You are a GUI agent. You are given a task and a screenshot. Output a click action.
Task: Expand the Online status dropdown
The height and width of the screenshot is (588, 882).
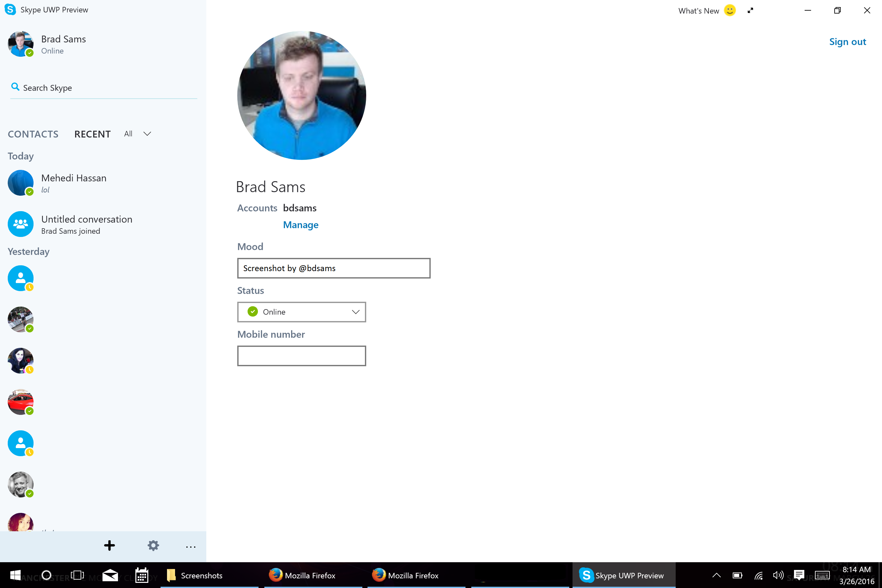[355, 312]
